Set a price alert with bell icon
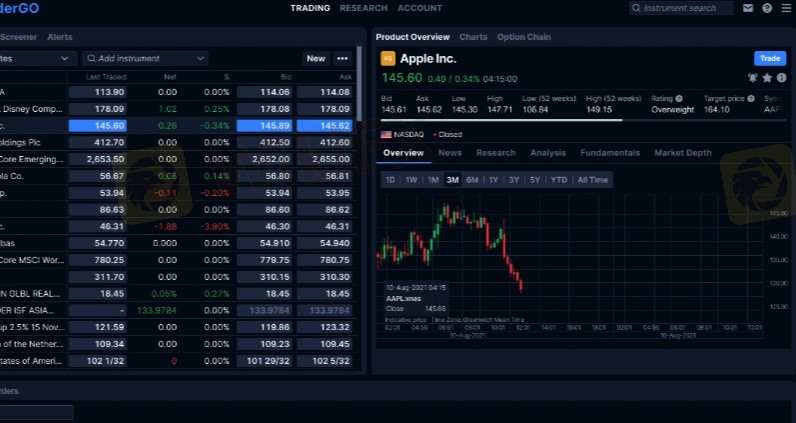The height and width of the screenshot is (423, 796). click(x=753, y=77)
